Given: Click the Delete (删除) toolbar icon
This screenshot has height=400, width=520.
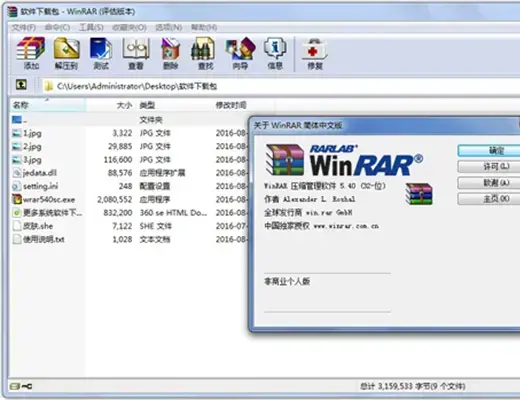Looking at the screenshot, I should pos(170,48).
